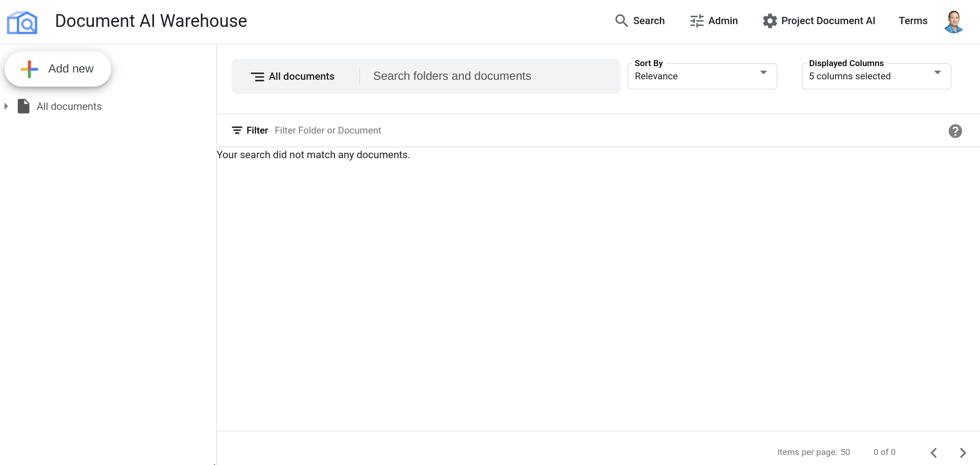
Task: Click the Document AI Warehouse home logo
Action: (x=22, y=21)
